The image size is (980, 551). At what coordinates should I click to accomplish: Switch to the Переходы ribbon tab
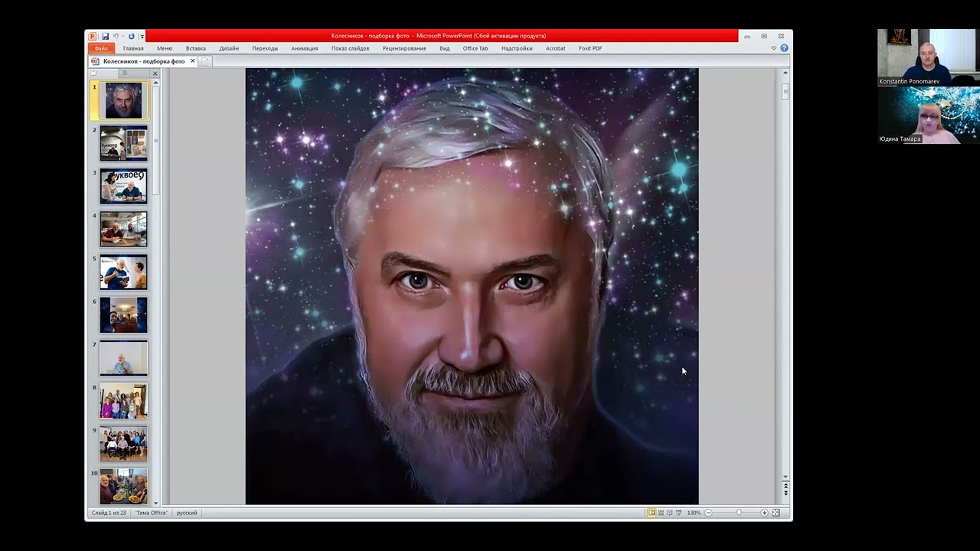point(265,48)
